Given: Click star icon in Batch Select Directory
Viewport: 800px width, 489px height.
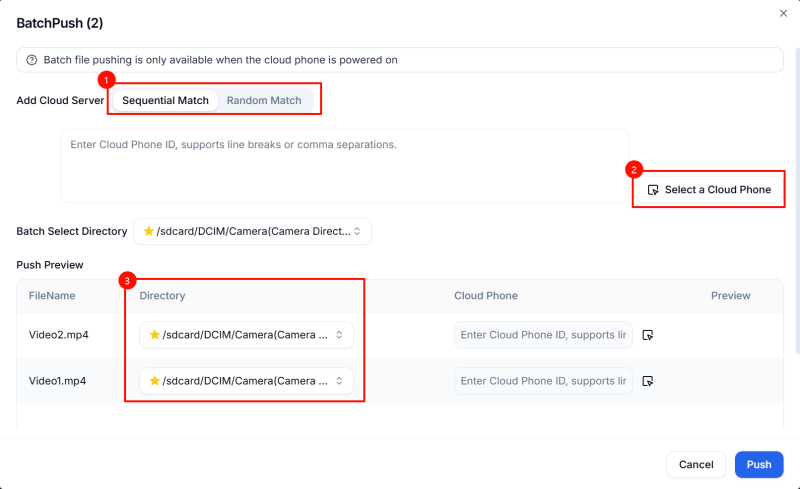Looking at the screenshot, I should point(149,231).
